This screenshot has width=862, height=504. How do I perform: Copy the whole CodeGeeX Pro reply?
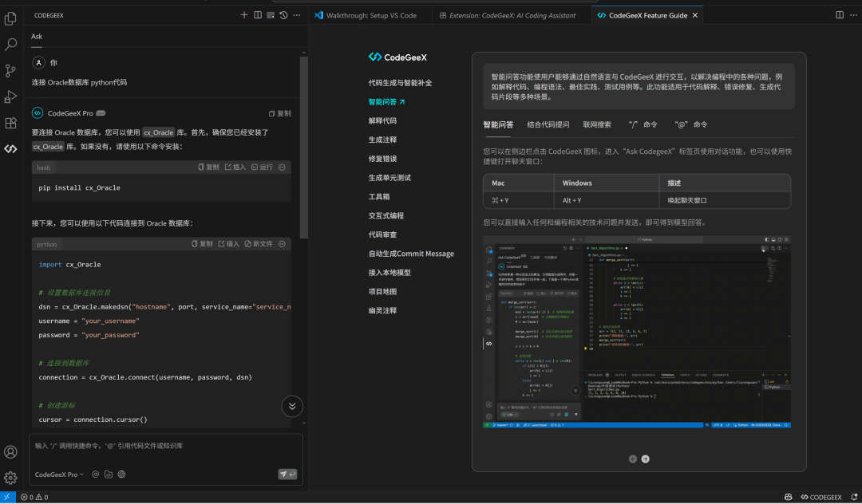click(280, 113)
